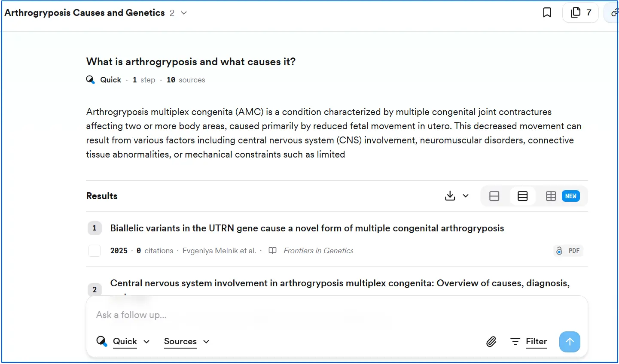Open the Sources dropdown

pyautogui.click(x=186, y=342)
